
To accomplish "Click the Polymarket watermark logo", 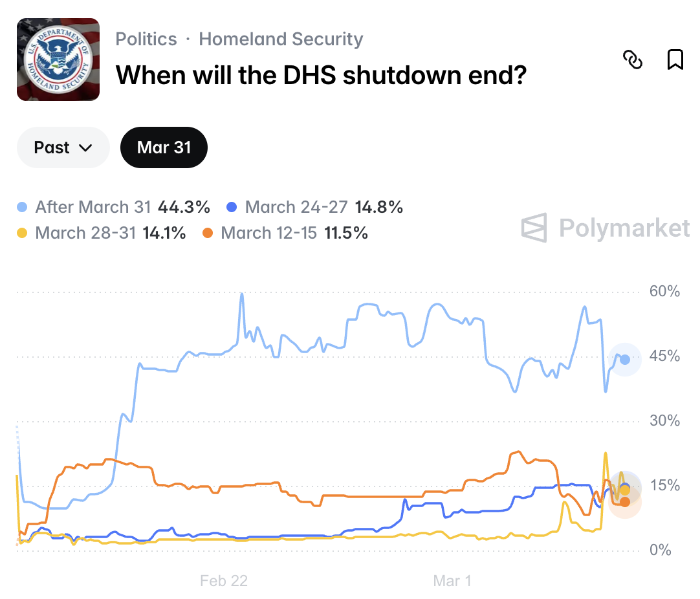I will pyautogui.click(x=606, y=228).
